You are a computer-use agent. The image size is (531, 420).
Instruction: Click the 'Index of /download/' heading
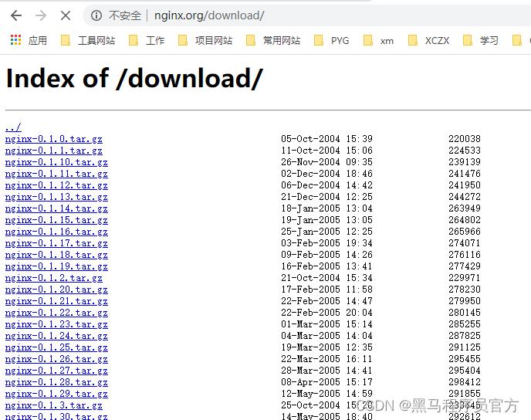(x=134, y=79)
